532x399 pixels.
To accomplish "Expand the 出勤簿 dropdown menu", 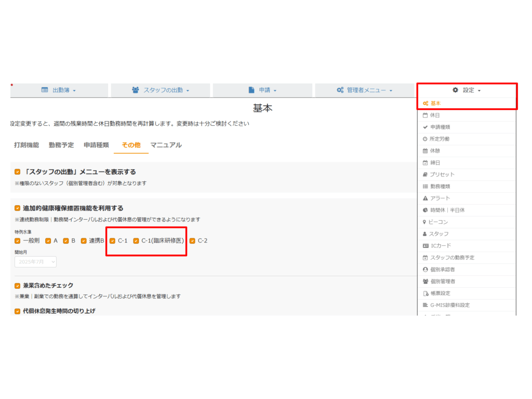I will click(x=59, y=90).
